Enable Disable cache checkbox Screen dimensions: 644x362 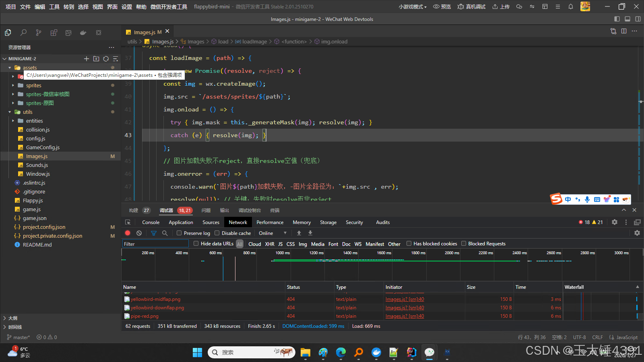point(217,233)
